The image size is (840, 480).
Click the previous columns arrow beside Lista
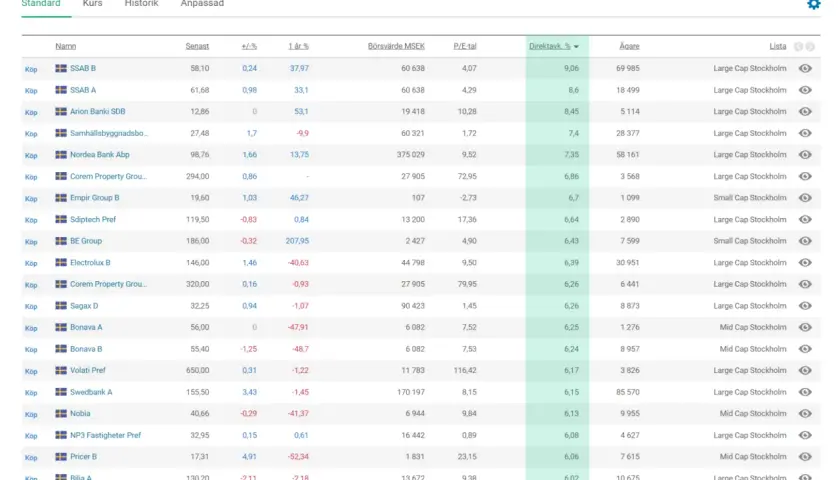pyautogui.click(x=799, y=47)
